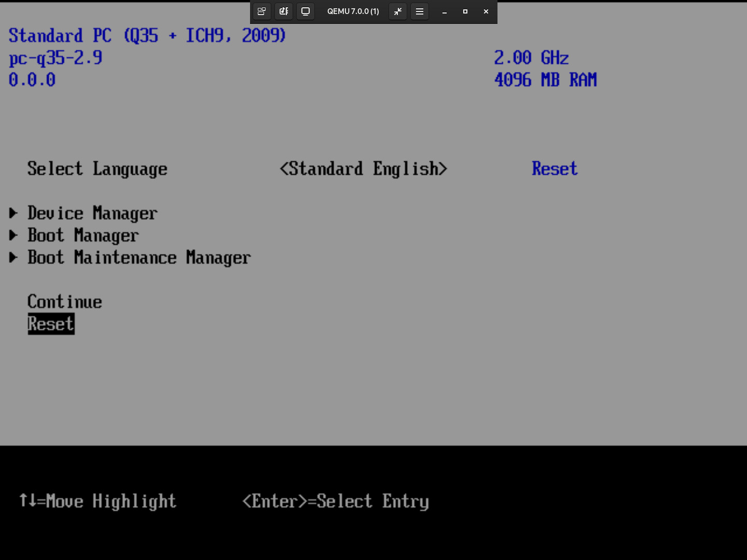Leave fullscreen with the shrink arrows icon
747x560 pixels.
[398, 11]
